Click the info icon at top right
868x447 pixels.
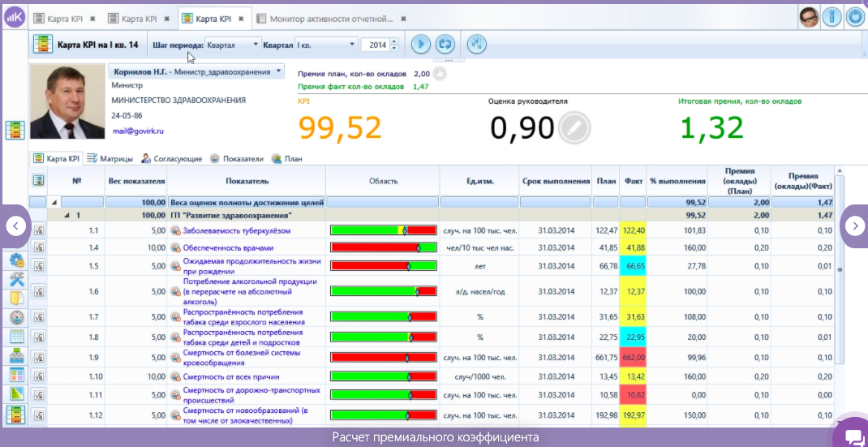tap(832, 18)
